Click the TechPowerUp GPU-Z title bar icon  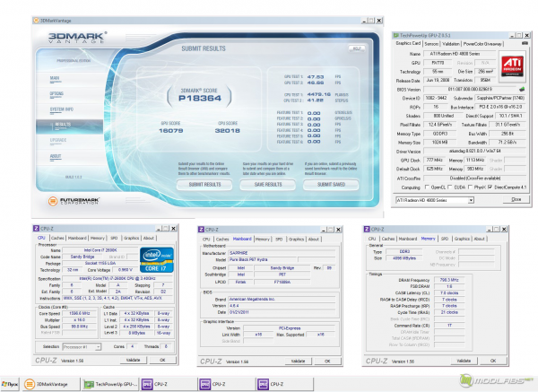point(396,35)
